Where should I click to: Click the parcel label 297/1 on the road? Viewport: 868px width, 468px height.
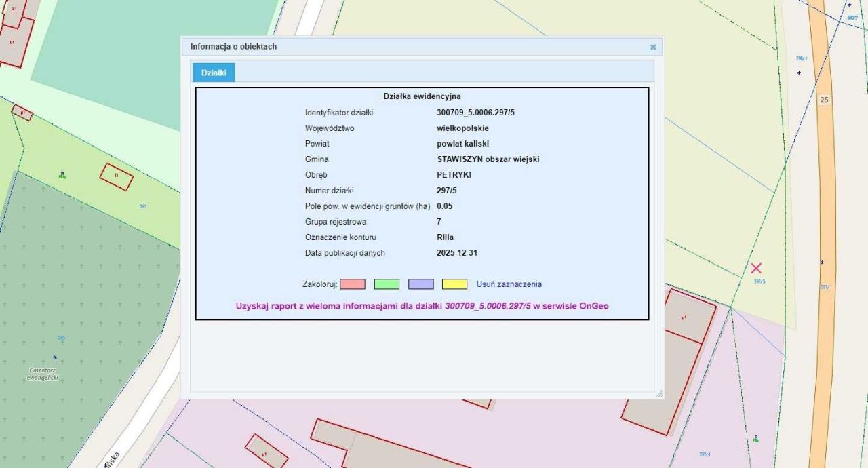[x=825, y=287]
